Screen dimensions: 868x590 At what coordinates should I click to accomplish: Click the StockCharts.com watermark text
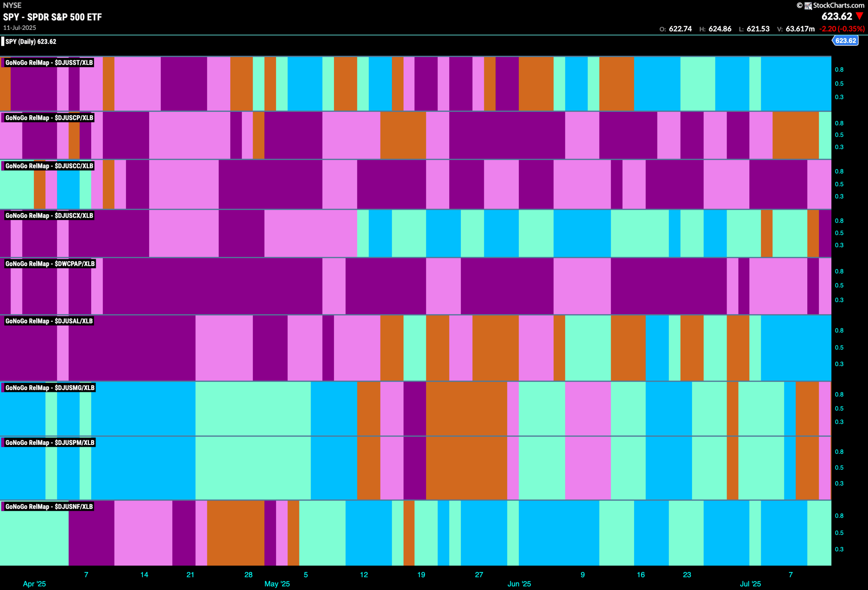point(838,6)
